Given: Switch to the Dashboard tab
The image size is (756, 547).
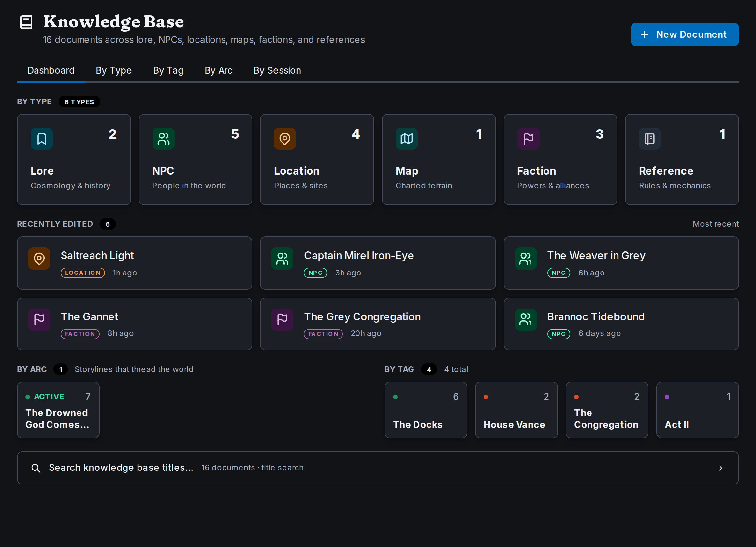Looking at the screenshot, I should [x=51, y=70].
